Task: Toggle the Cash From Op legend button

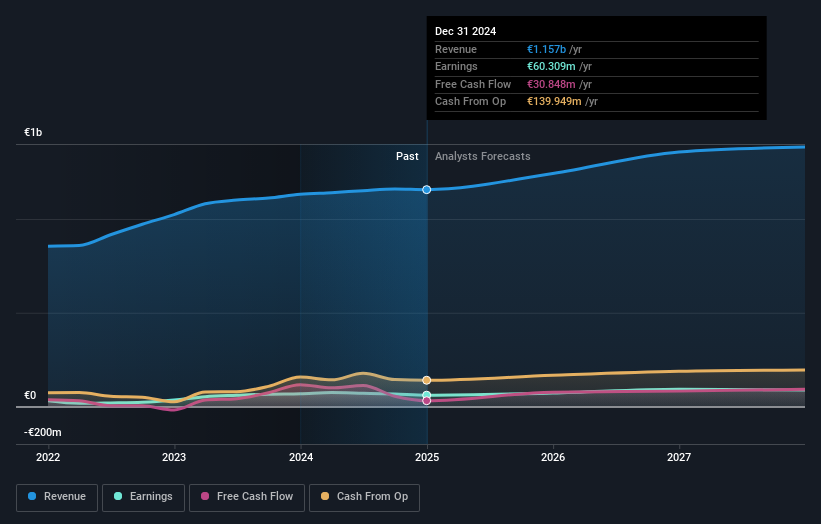Action: click(364, 497)
